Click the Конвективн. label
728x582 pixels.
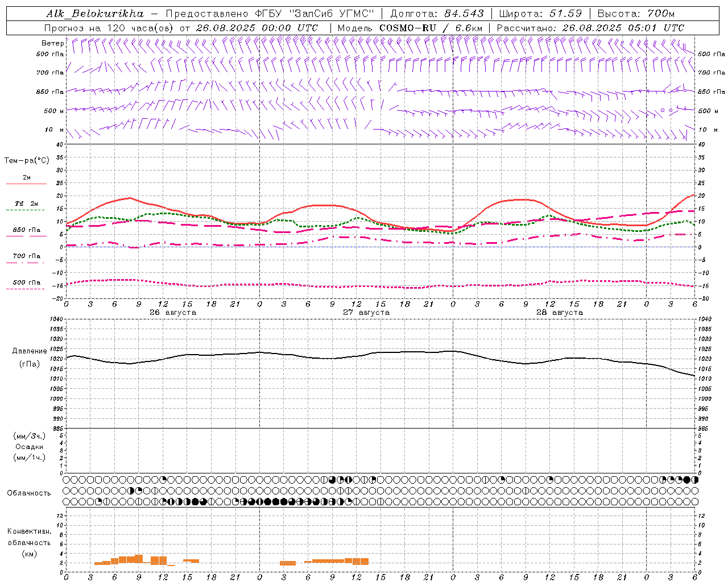tap(29, 531)
